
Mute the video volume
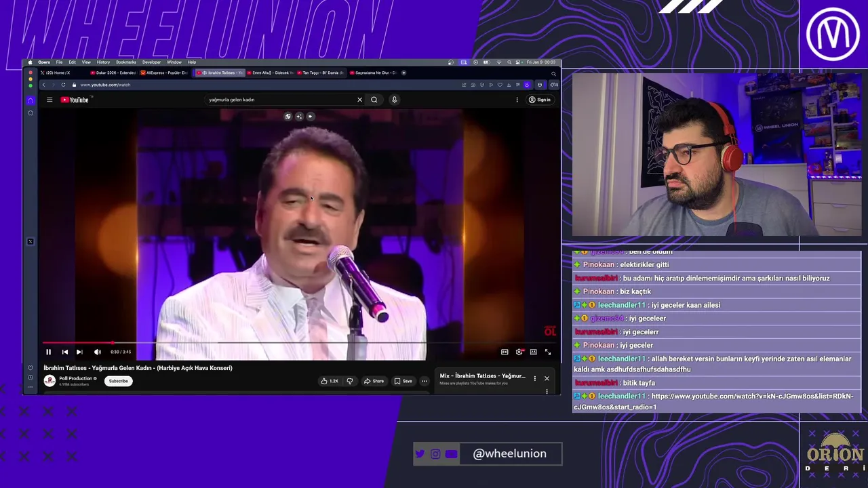point(97,352)
